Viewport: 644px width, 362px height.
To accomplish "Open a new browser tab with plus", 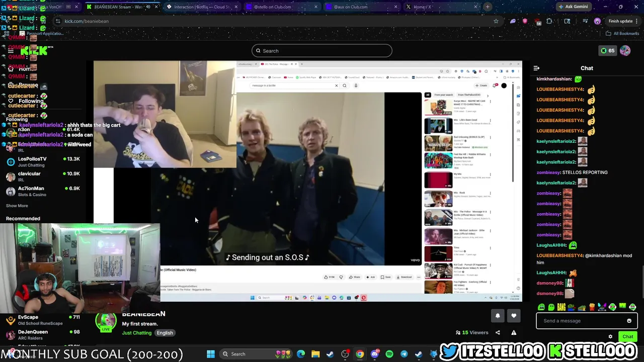I will 488,7.
